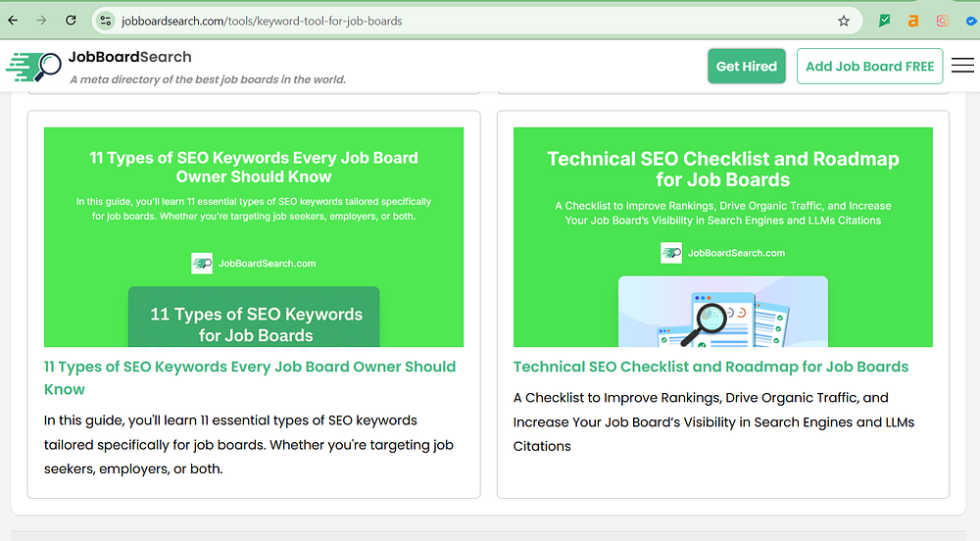This screenshot has width=980, height=541.
Task: Open the JobBoardSearch site title link
Action: [x=130, y=57]
